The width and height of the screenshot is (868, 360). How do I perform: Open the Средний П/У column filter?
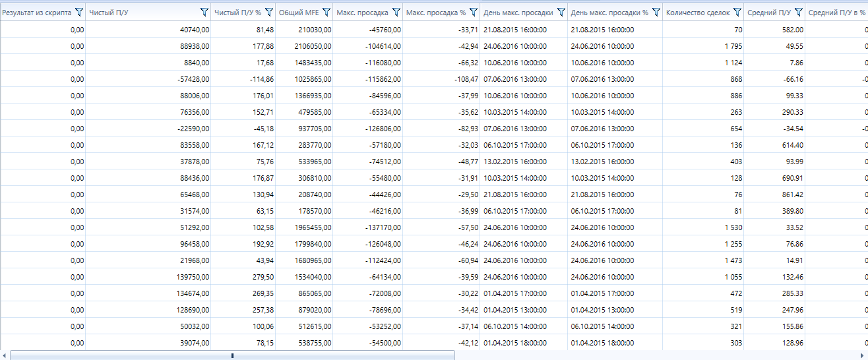(799, 12)
